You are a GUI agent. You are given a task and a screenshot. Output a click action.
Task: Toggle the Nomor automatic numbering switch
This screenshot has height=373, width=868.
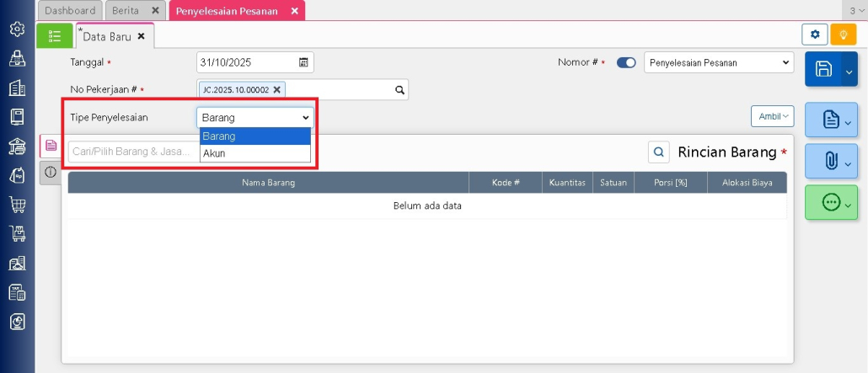point(626,62)
